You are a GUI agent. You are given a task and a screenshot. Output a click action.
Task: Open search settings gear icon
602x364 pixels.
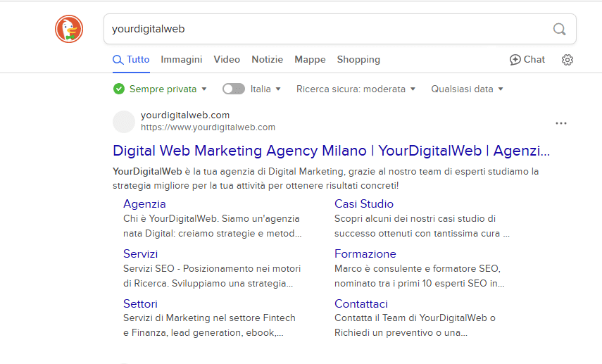point(567,60)
